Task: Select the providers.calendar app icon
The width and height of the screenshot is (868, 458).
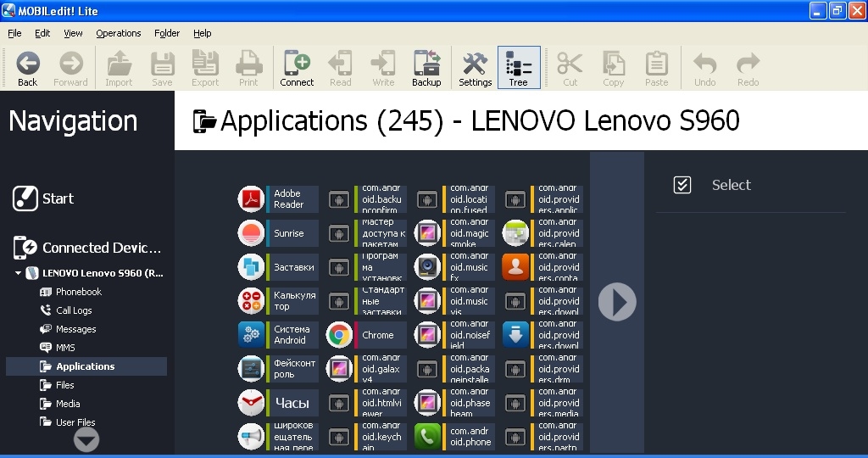Action: pos(515,233)
